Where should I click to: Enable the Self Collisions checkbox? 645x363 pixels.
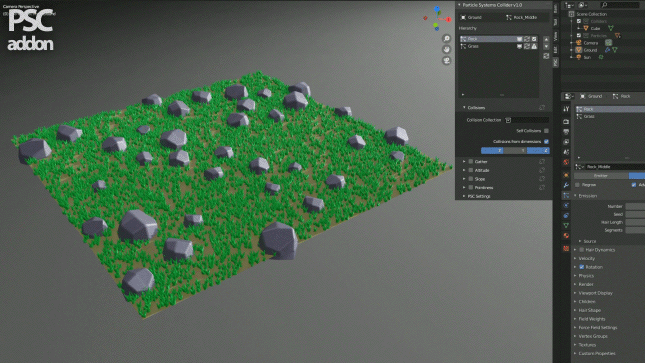point(546,131)
